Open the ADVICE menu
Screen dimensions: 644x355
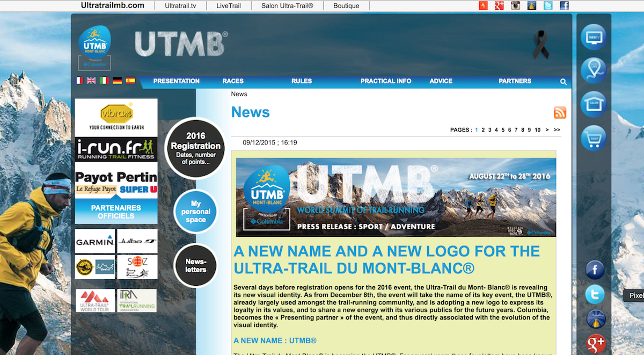[x=441, y=81]
